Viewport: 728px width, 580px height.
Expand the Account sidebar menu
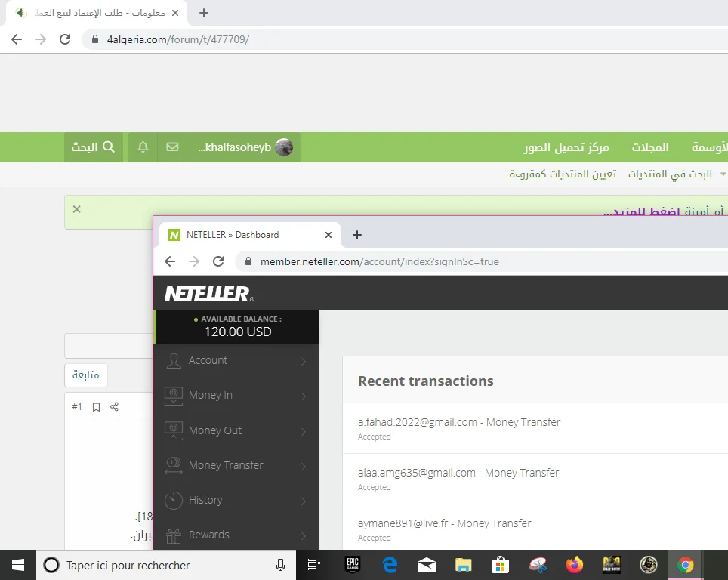pyautogui.click(x=236, y=361)
